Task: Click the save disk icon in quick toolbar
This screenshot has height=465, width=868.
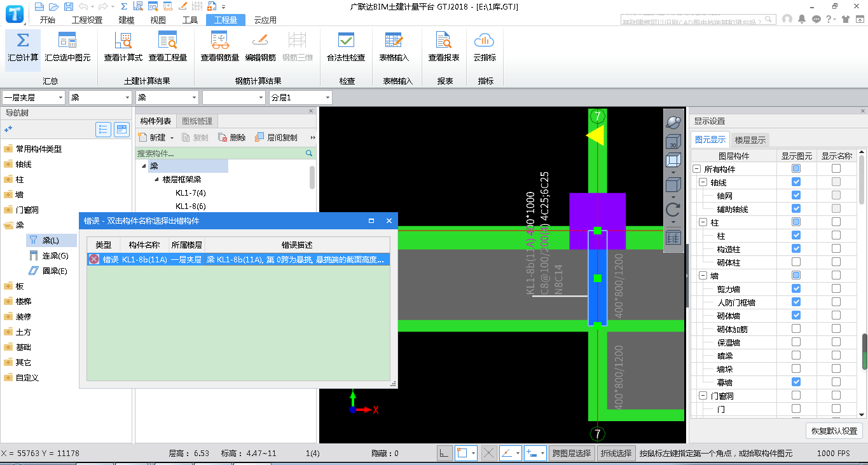Action: 67,6
